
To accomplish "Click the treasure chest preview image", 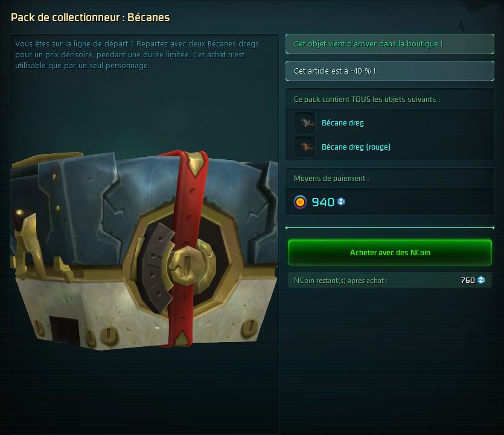I will point(144,250).
